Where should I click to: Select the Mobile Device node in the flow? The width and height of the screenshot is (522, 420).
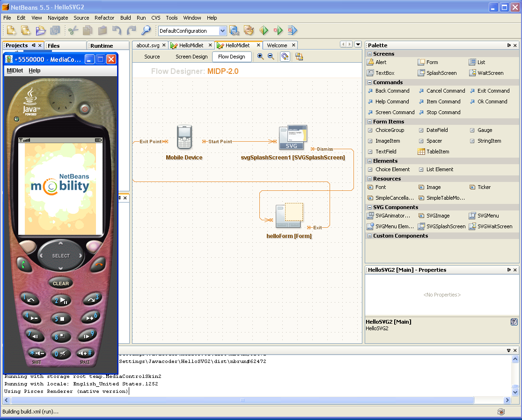click(x=184, y=137)
